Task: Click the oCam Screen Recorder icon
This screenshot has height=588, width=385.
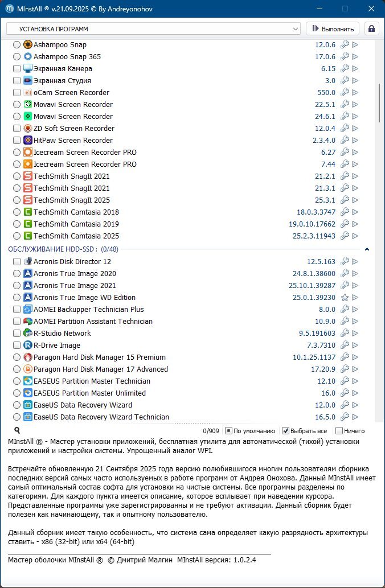Action: pyautogui.click(x=28, y=93)
